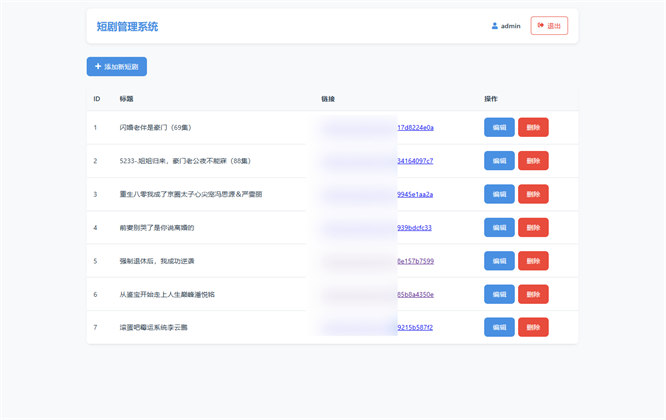The height and width of the screenshot is (420, 666).
Task: Click the admin username text
Action: coord(511,26)
